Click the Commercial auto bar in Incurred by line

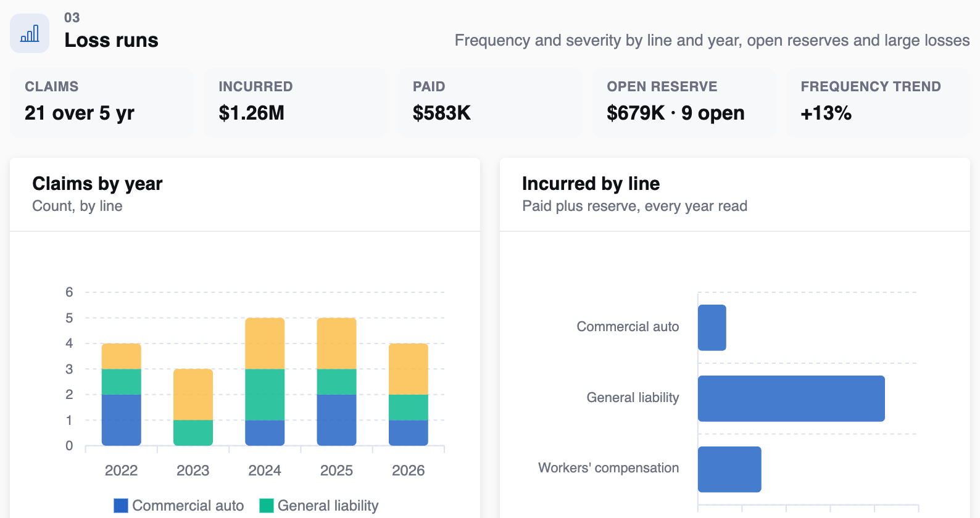click(x=712, y=327)
